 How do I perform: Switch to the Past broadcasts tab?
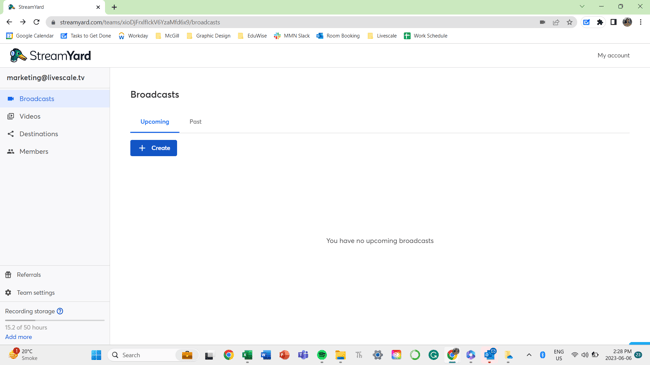[x=195, y=122]
